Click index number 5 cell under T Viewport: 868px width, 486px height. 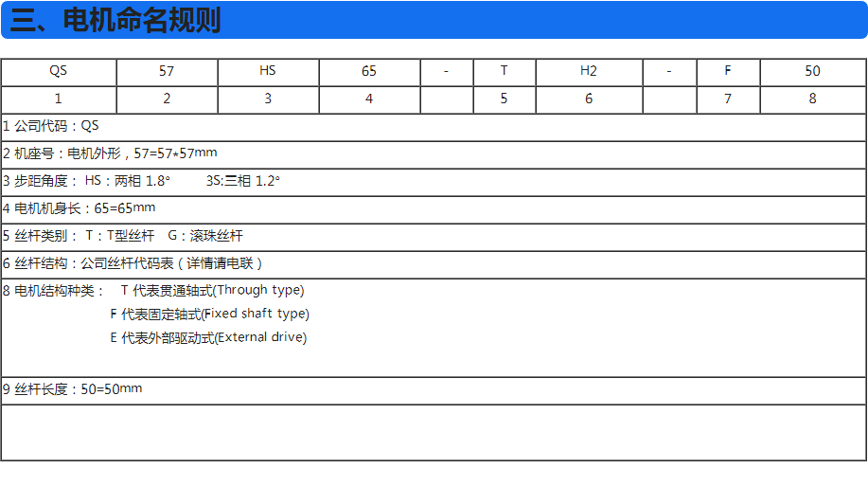click(x=505, y=99)
